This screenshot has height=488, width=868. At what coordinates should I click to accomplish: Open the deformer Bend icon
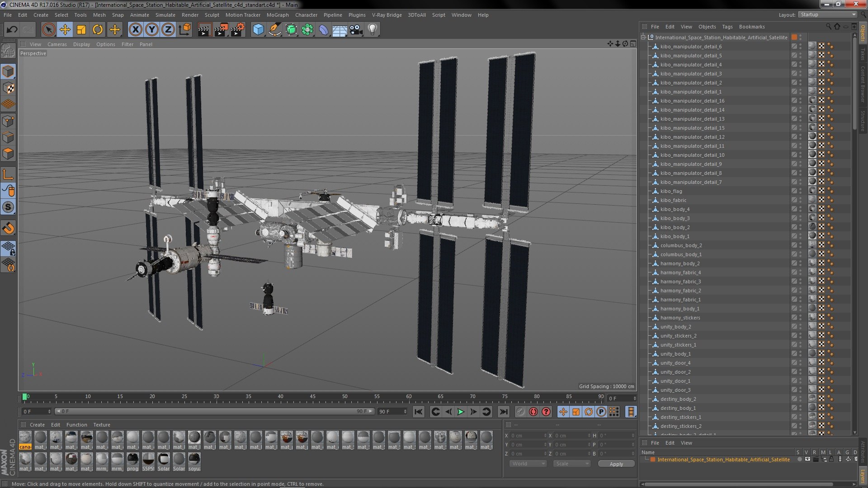(324, 30)
